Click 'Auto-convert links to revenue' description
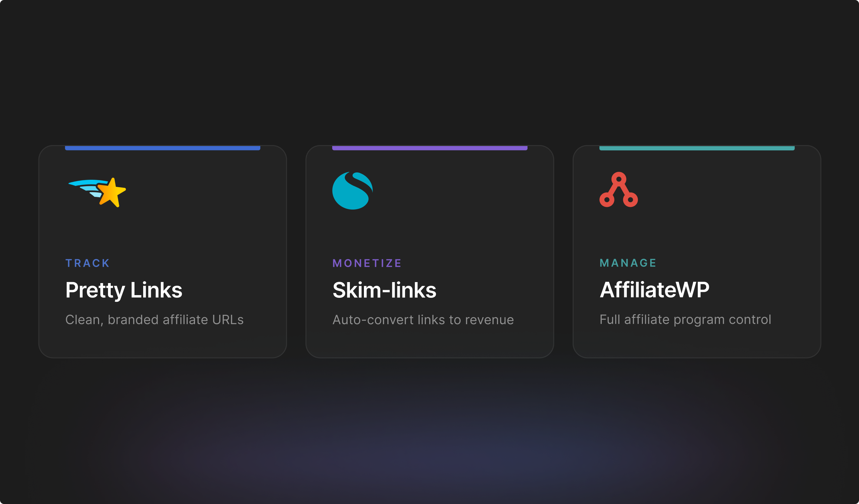Screen dimensions: 859x504 coord(423,320)
